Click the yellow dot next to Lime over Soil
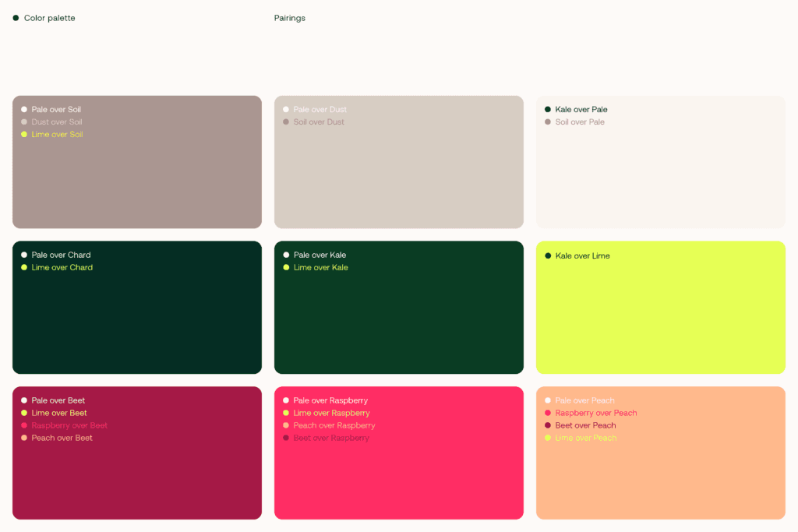The width and height of the screenshot is (798, 532). pyautogui.click(x=24, y=134)
